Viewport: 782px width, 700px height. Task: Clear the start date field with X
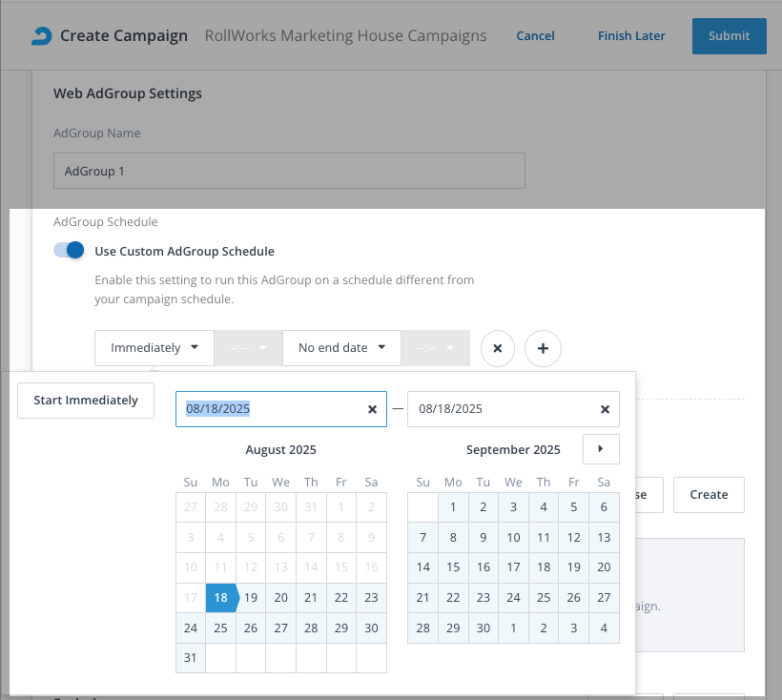372,409
